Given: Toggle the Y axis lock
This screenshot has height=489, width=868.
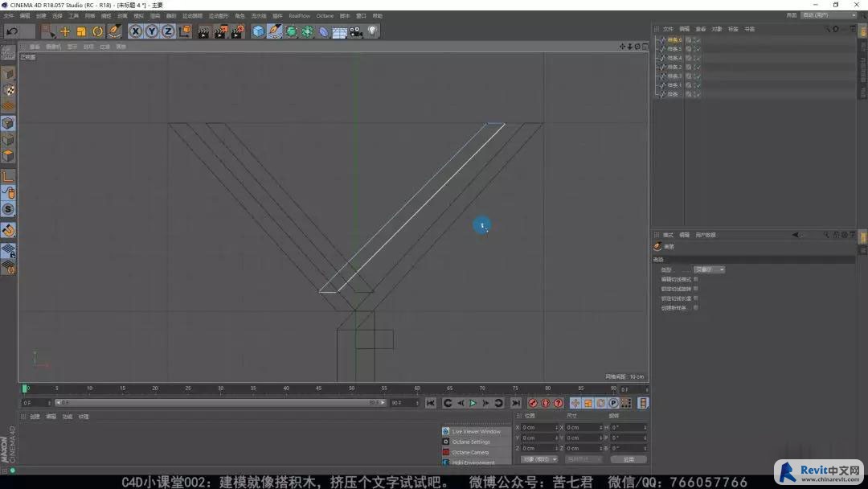Looking at the screenshot, I should point(152,31).
